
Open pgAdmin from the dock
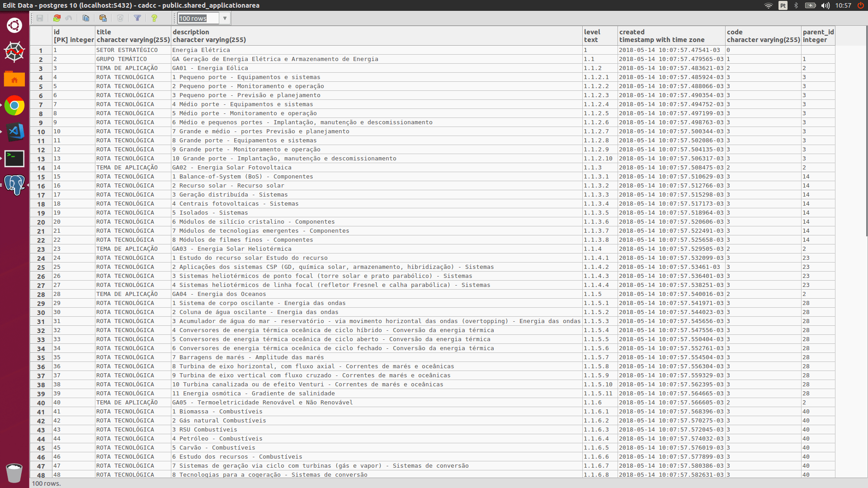15,185
